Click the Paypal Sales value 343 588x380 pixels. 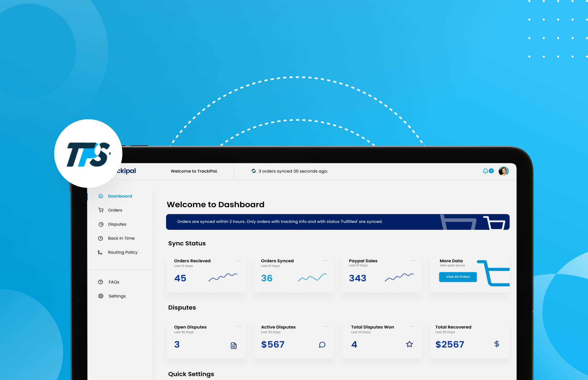click(x=357, y=278)
